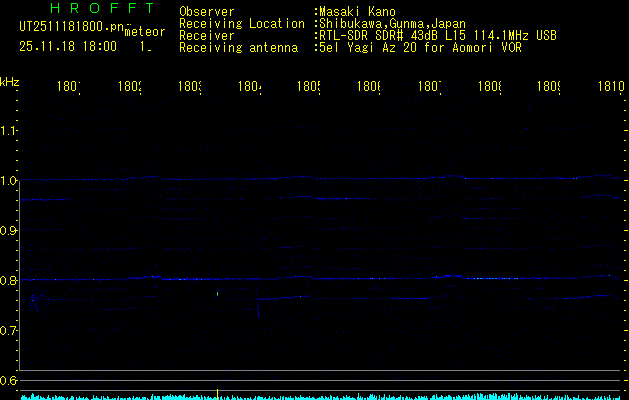
Task: Click the first 1801 time marker
Action: [69, 88]
